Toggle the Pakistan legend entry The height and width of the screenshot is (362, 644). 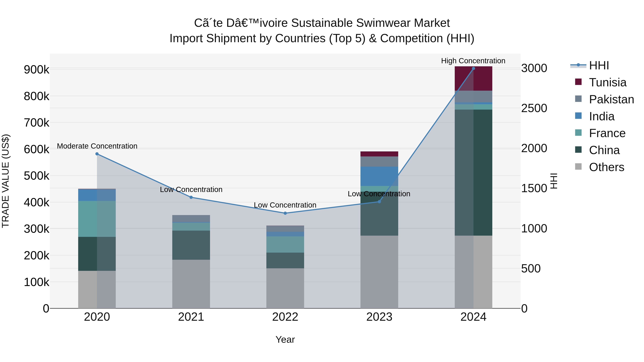(604, 99)
